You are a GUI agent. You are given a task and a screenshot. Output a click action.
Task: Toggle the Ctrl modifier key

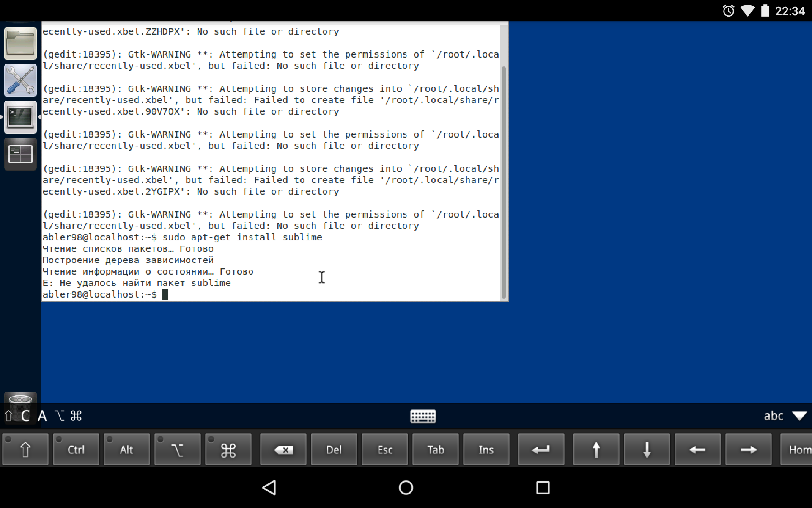click(x=76, y=450)
